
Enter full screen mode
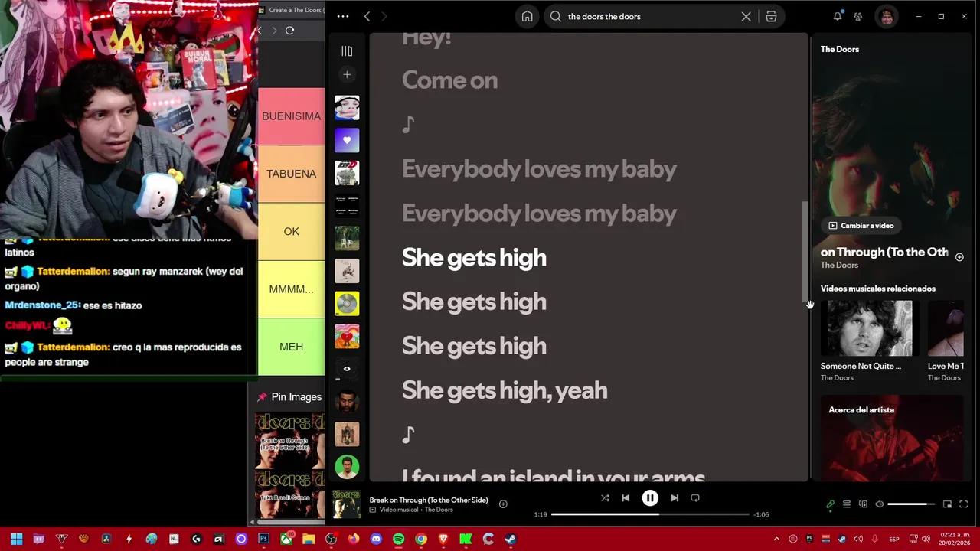[x=963, y=504]
